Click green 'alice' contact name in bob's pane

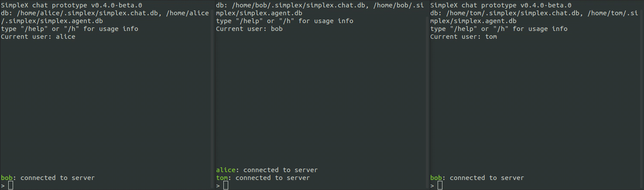click(226, 170)
